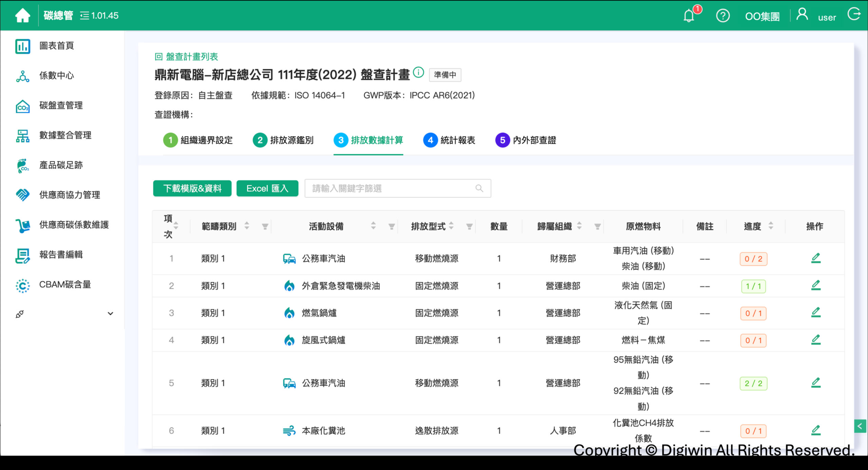
Task: Open 活動設備 filter funnel
Action: [x=392, y=226]
